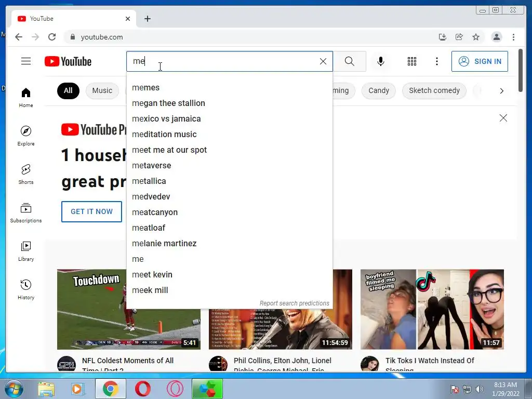Click the address bar showing youtube.com

point(251,37)
